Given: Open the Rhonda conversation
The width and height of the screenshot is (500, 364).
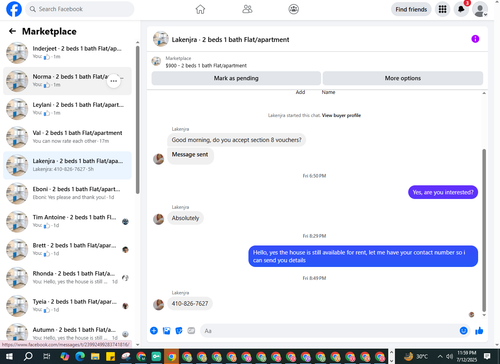Looking at the screenshot, I should (x=67, y=278).
